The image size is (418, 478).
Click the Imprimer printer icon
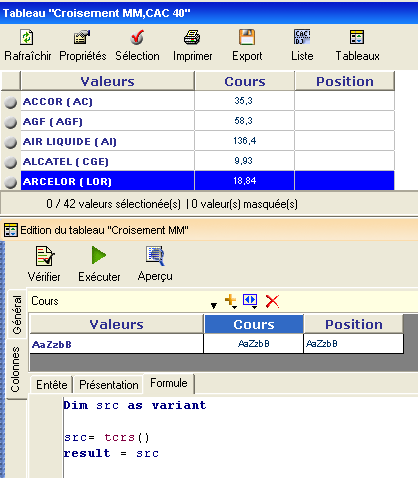pyautogui.click(x=192, y=37)
